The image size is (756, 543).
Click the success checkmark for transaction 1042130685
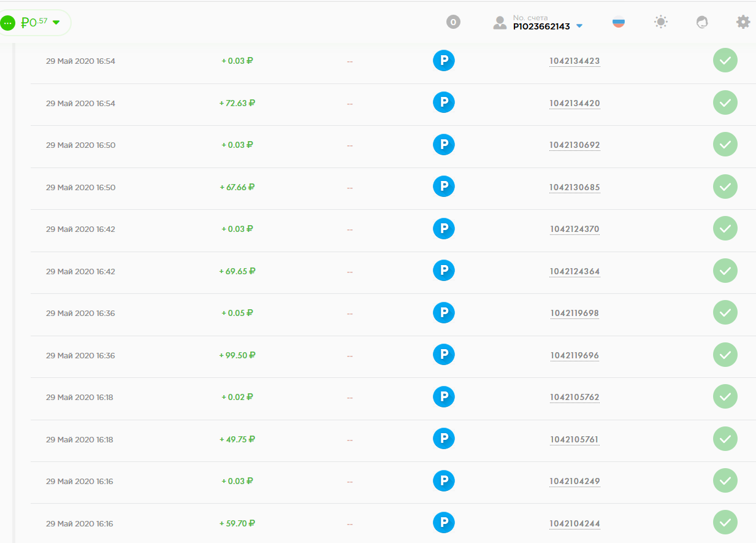(x=725, y=187)
